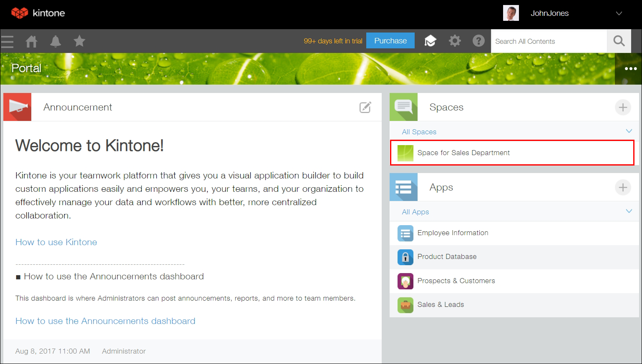Click the graduation cap administration icon
This screenshot has width=642, height=364.
431,41
